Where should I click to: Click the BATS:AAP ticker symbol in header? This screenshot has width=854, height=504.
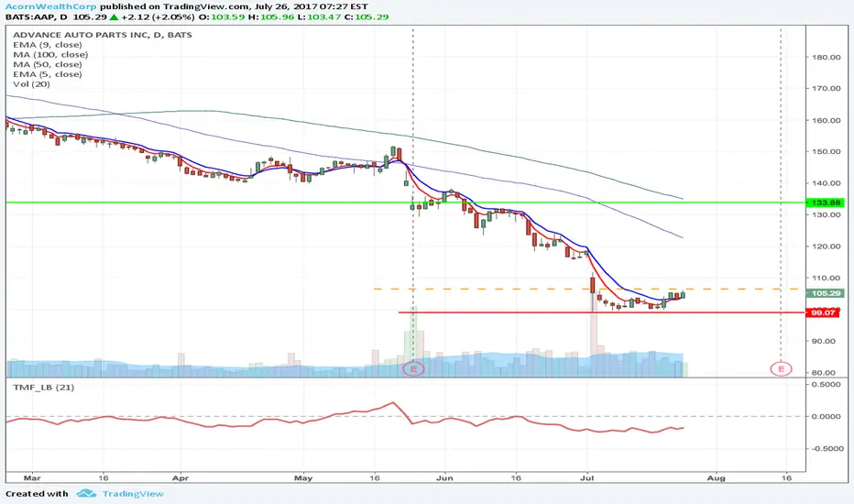coord(29,16)
